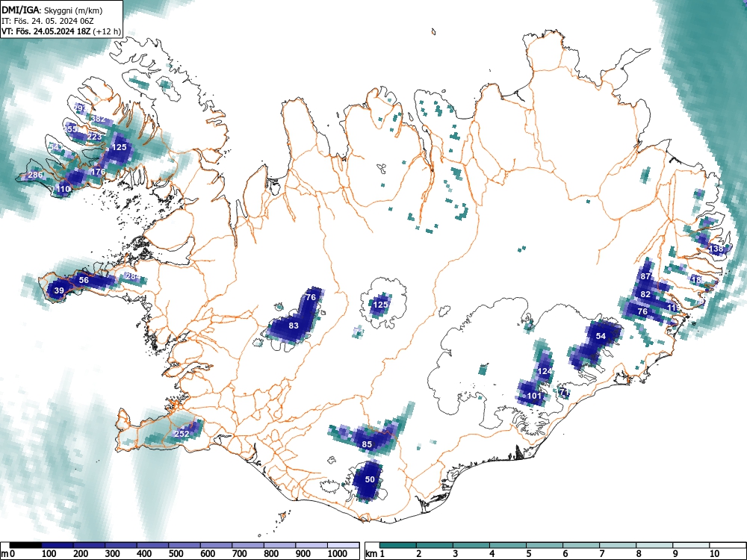Click the teal swatch between km 5 and 6

click(x=544, y=545)
